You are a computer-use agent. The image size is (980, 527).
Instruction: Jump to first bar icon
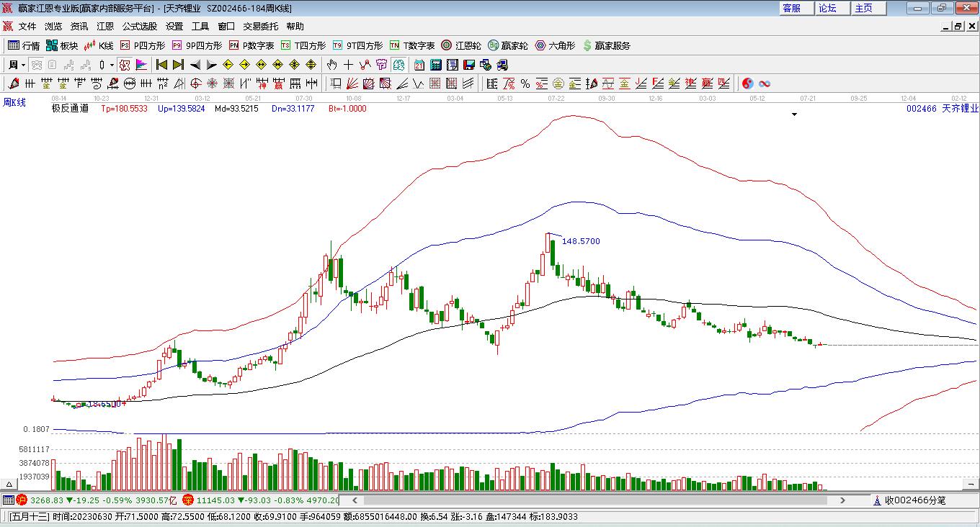click(161, 65)
